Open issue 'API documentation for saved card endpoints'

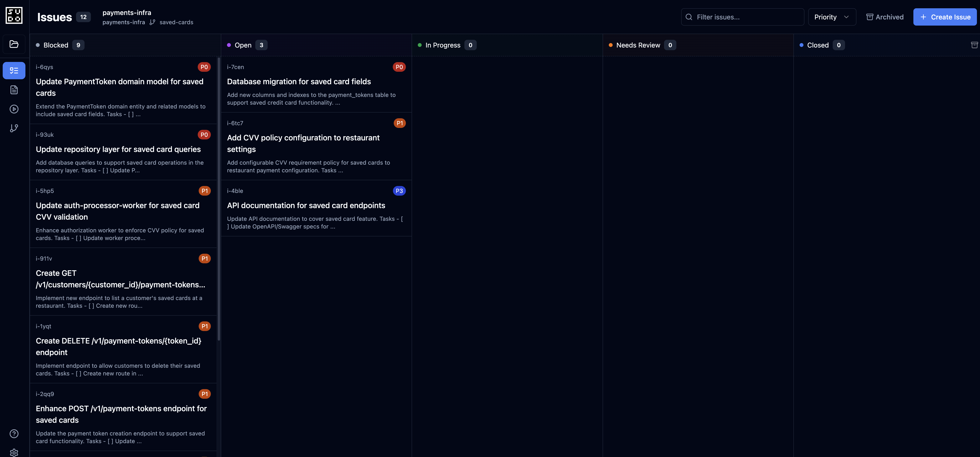coord(306,205)
